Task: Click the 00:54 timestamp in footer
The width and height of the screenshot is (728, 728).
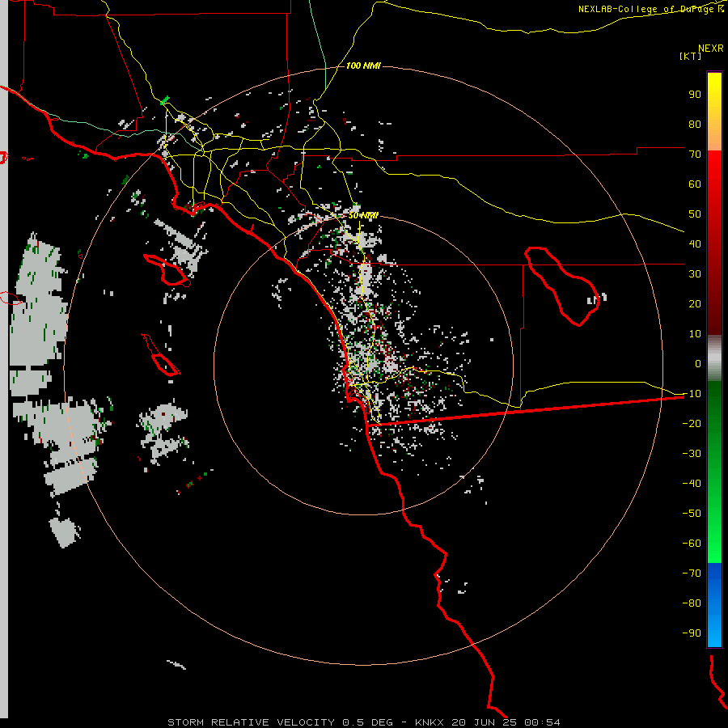Action: pos(542,722)
